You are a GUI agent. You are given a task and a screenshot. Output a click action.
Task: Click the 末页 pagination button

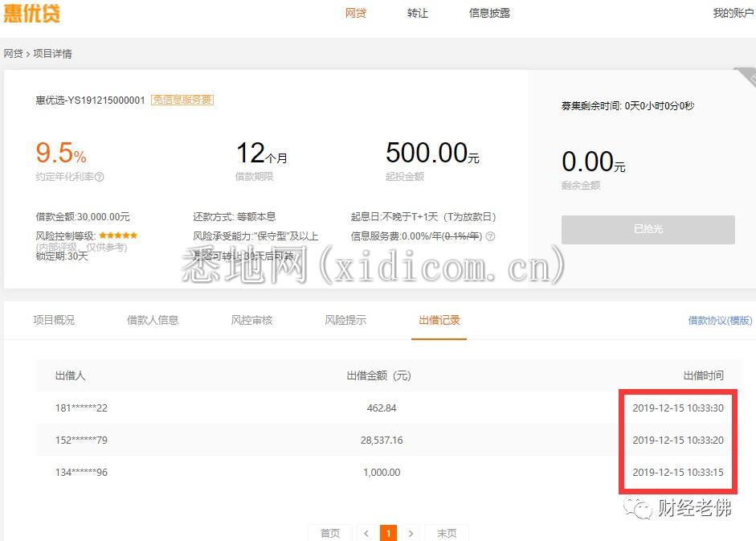tap(447, 533)
